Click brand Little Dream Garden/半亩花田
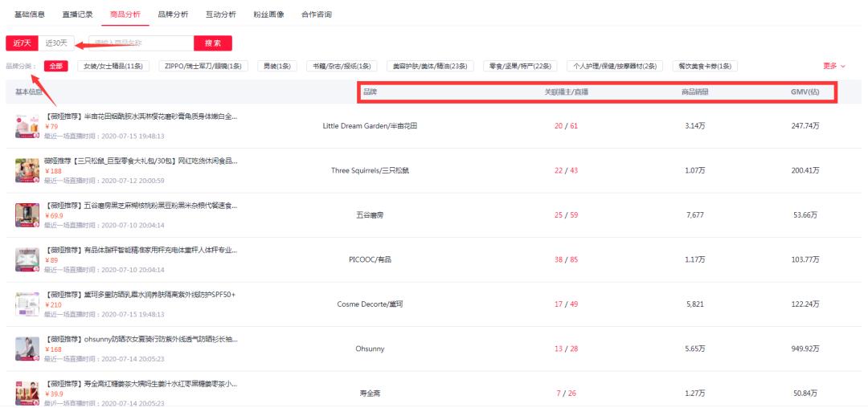The width and height of the screenshot is (868, 408). 370,126
